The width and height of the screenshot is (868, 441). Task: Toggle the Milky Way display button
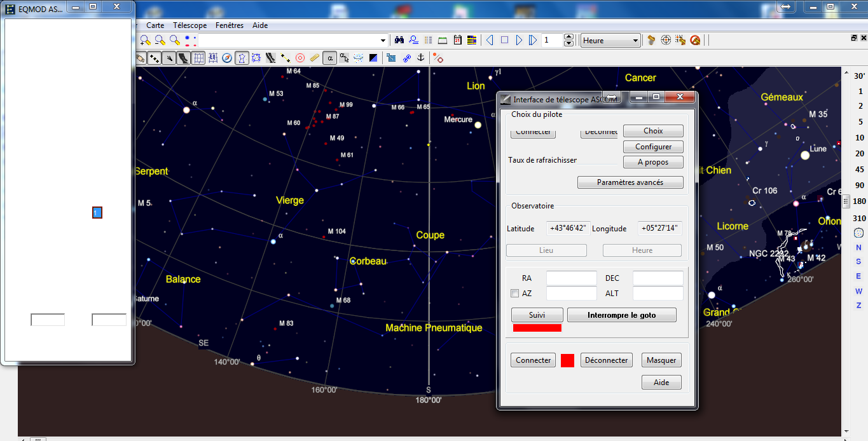click(184, 58)
